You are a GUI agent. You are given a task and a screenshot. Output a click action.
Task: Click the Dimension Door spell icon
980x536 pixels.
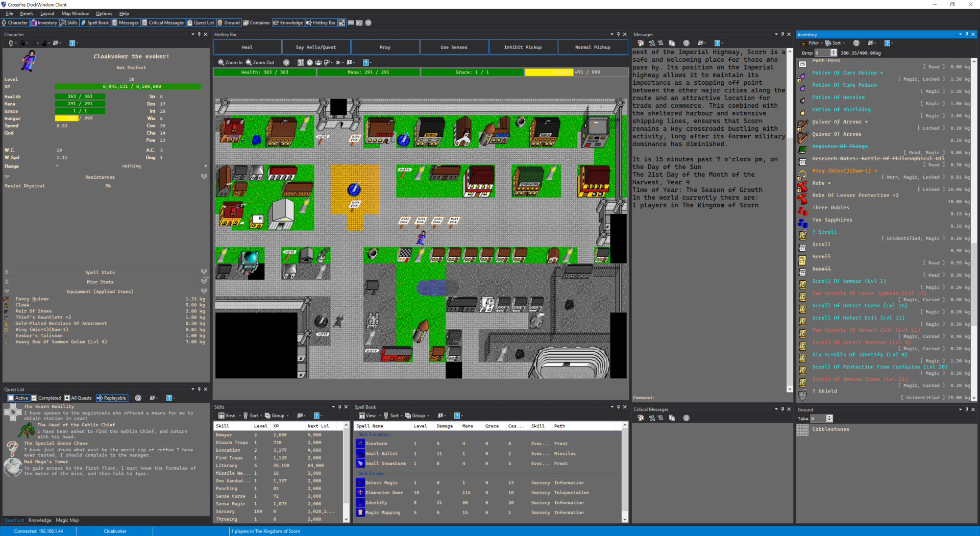[x=360, y=493]
